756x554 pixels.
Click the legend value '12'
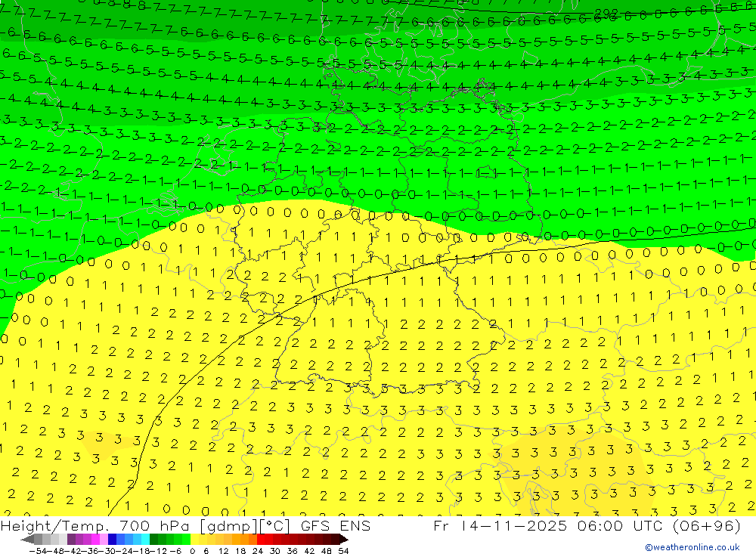223,551
